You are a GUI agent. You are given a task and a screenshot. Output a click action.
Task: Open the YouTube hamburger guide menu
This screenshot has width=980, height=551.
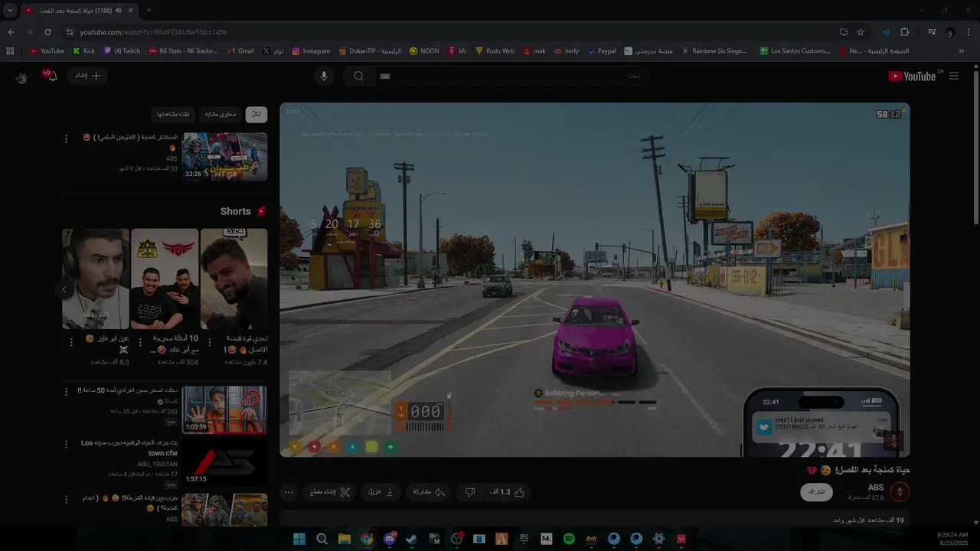coord(954,76)
